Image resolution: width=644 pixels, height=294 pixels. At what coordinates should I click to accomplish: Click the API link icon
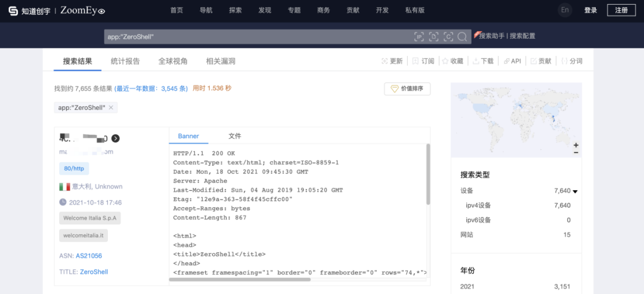pos(506,61)
